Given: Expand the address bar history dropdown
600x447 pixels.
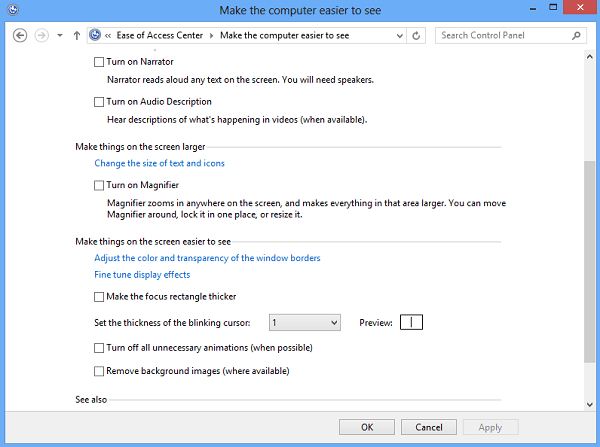Looking at the screenshot, I should (x=399, y=35).
